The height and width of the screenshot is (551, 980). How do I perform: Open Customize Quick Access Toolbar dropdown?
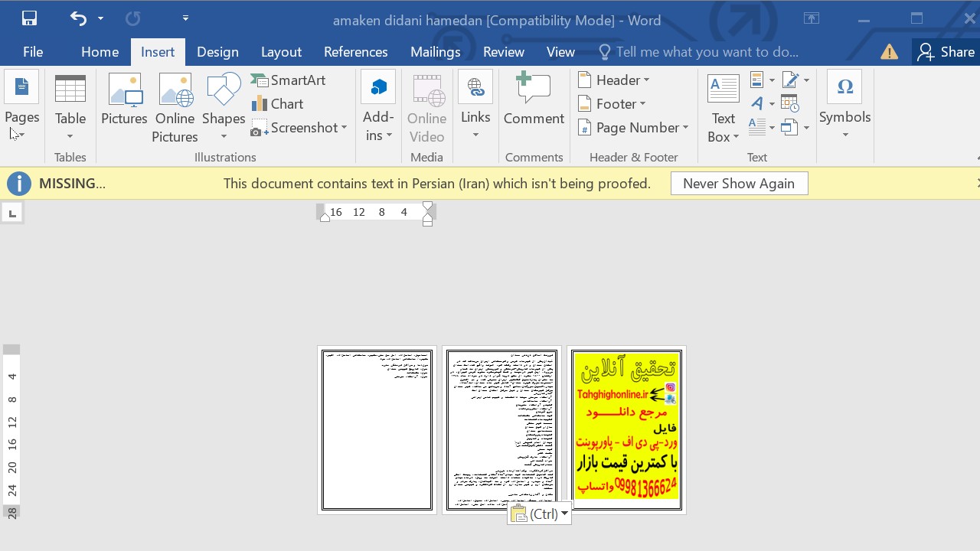click(185, 18)
